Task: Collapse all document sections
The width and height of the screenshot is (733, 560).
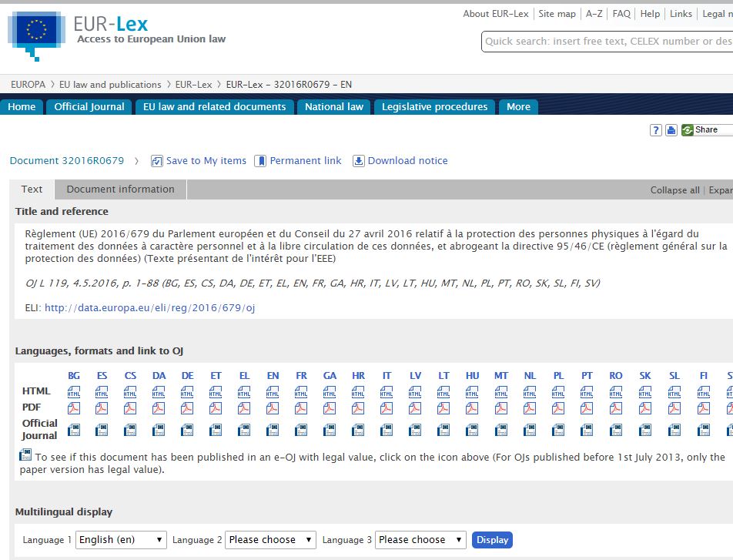Action: coord(674,190)
